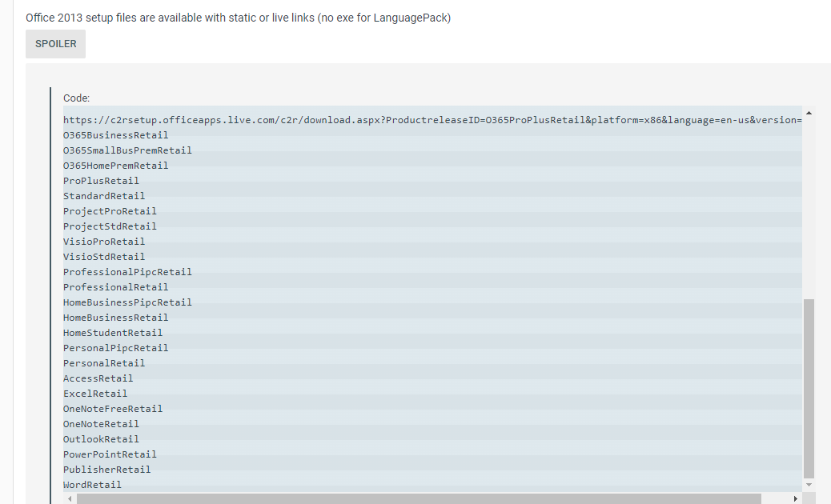Click the code box scroll up arrow
This screenshot has height=504, width=831.
(809, 113)
